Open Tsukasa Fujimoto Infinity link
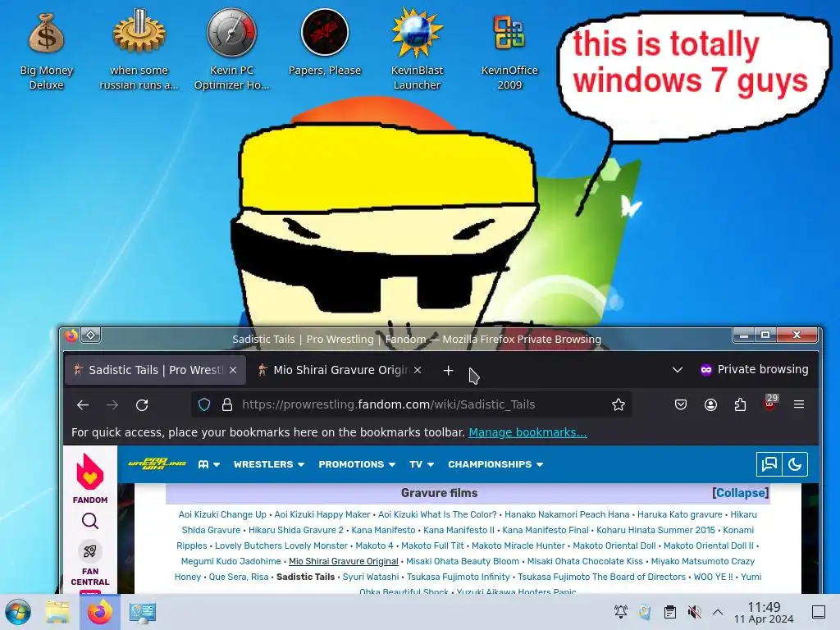The height and width of the screenshot is (630, 840). (458, 577)
